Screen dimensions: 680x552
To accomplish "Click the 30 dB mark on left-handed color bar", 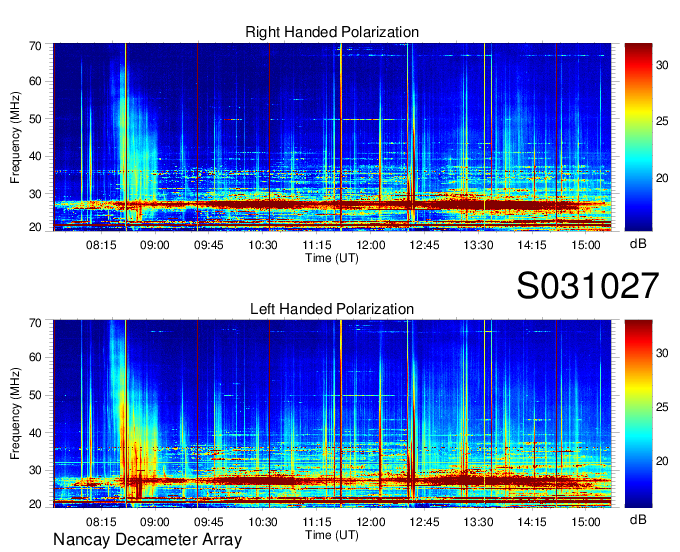I will [662, 353].
